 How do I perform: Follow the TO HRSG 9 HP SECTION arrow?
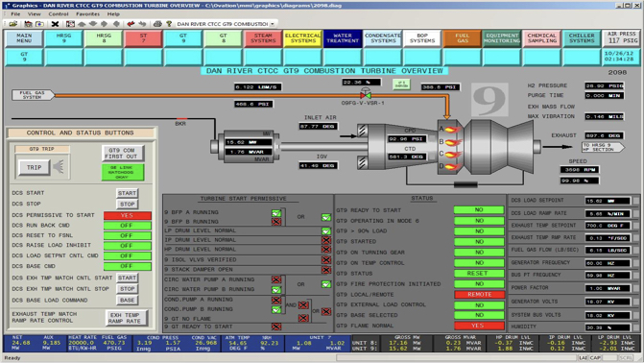[x=603, y=147]
